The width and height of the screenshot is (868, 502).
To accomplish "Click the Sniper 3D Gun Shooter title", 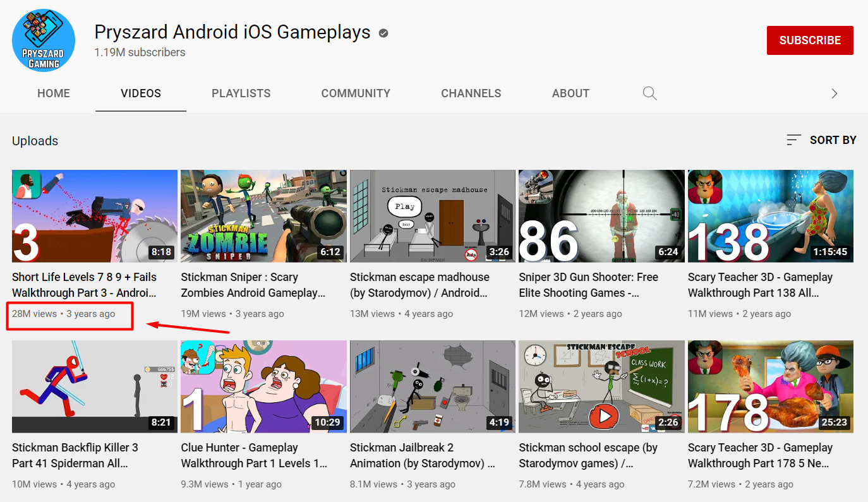I will pos(589,285).
